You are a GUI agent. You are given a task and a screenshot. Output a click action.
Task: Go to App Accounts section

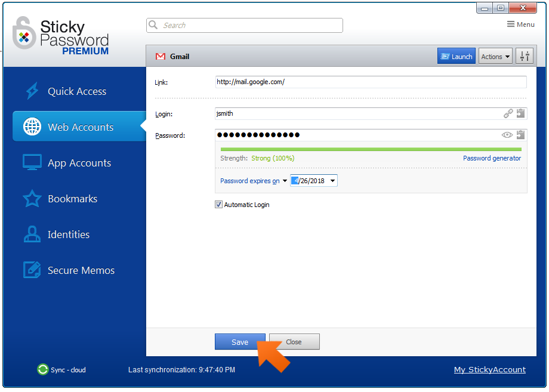pyautogui.click(x=79, y=162)
